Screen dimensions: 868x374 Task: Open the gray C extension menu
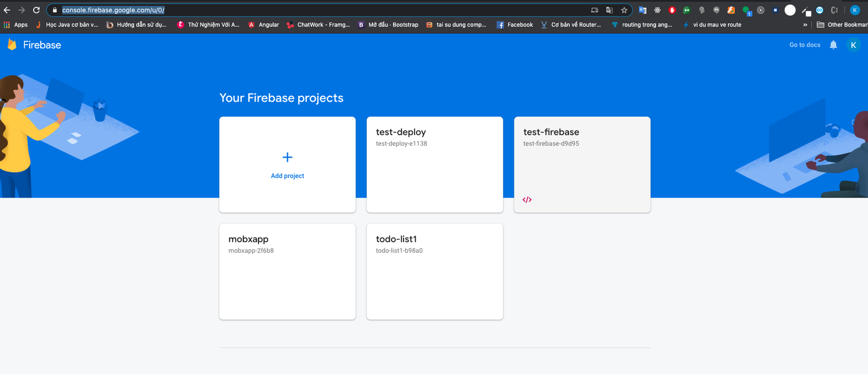coord(834,10)
